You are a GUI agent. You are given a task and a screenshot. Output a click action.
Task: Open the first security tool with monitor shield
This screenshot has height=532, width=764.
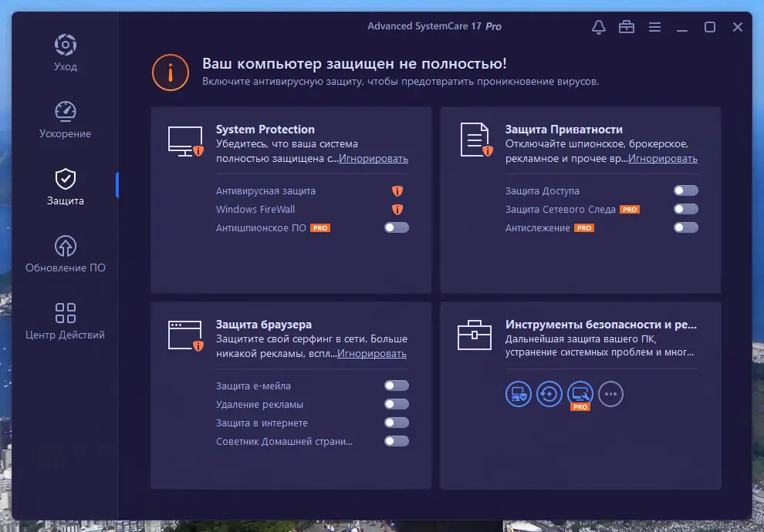tap(518, 394)
